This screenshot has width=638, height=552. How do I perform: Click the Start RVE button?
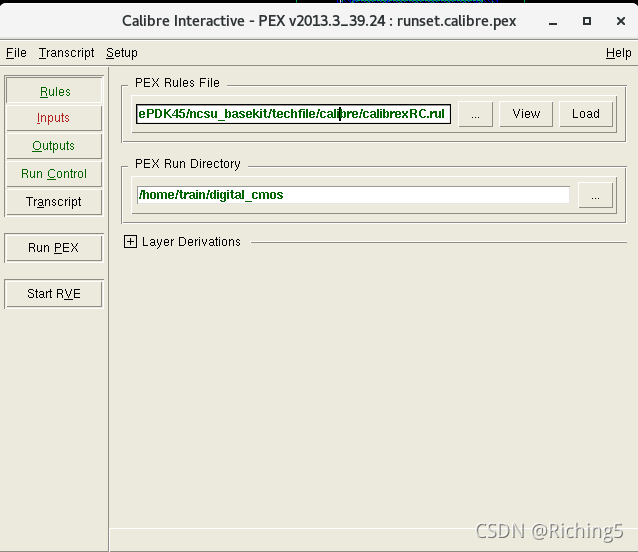coord(54,294)
